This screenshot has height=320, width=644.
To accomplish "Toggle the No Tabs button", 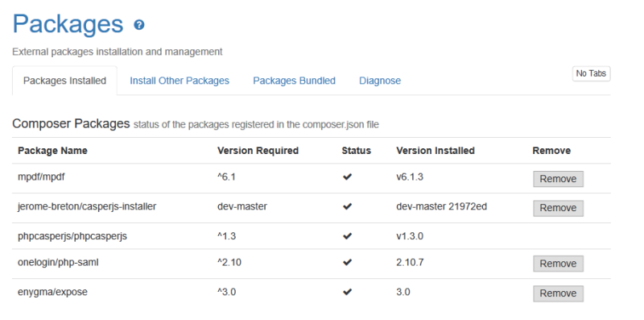I will [591, 73].
